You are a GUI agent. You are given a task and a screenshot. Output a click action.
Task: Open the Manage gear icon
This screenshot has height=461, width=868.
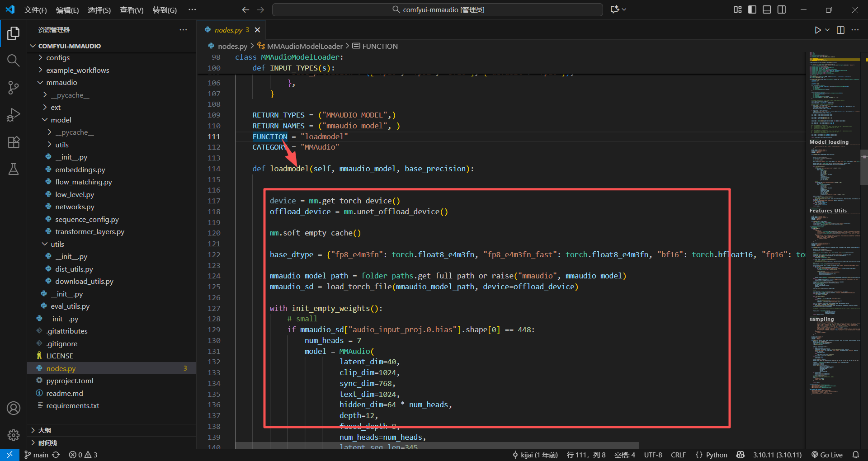(x=14, y=435)
